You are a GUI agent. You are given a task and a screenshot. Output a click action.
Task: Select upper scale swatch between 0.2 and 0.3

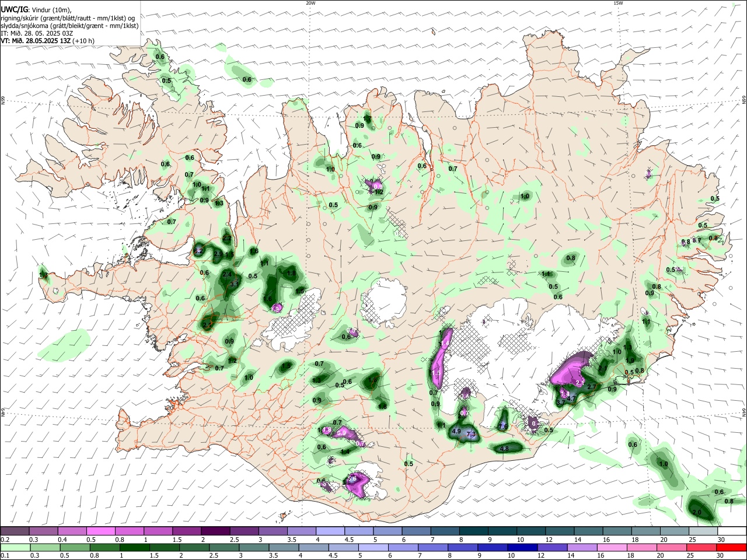(x=15, y=531)
